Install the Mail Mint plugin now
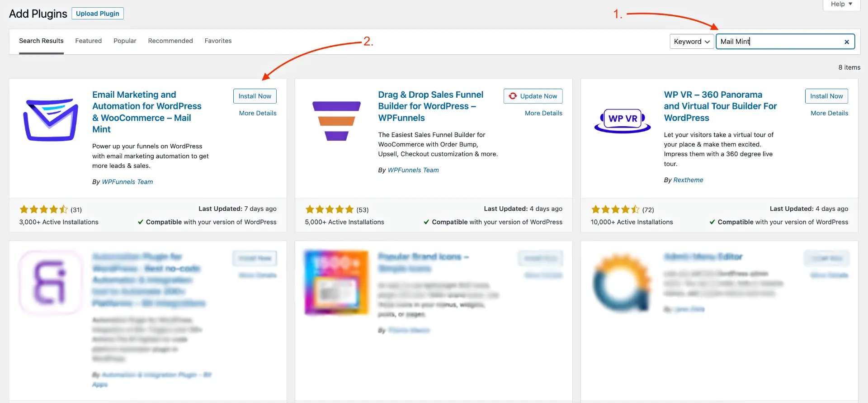868x403 pixels. 255,96
